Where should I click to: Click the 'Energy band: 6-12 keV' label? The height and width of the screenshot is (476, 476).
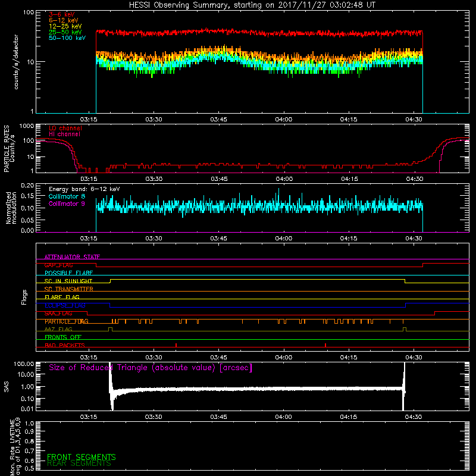click(x=84, y=189)
